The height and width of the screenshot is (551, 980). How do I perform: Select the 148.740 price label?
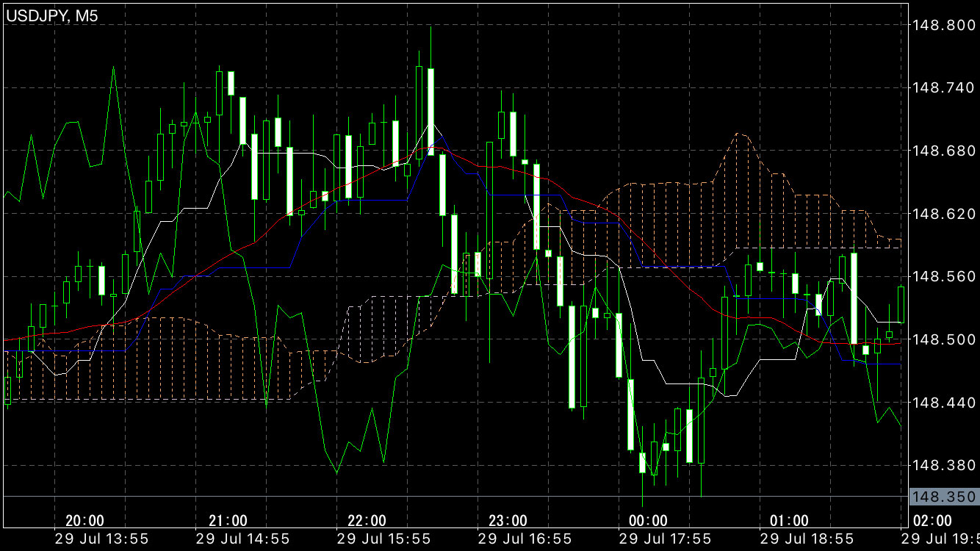(943, 87)
